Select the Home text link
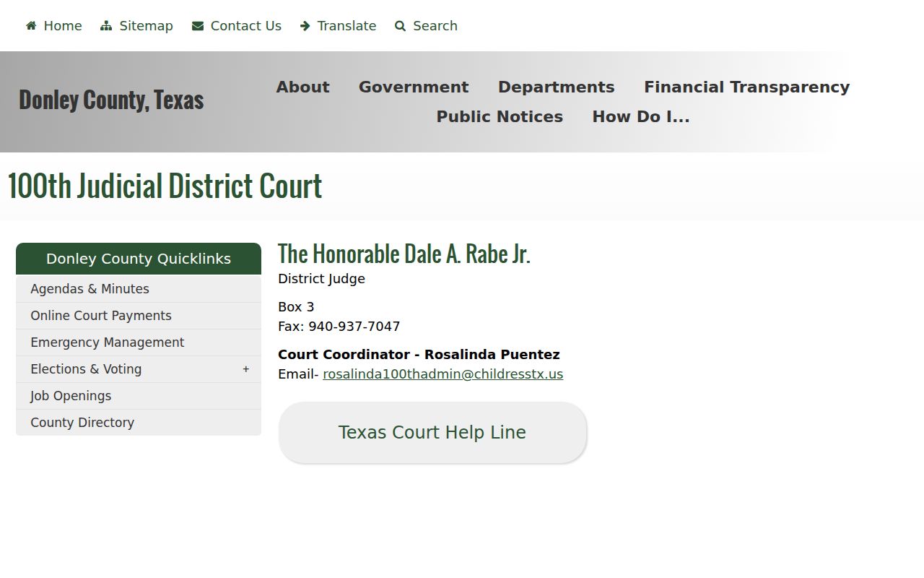The width and height of the screenshot is (924, 578). tap(63, 26)
